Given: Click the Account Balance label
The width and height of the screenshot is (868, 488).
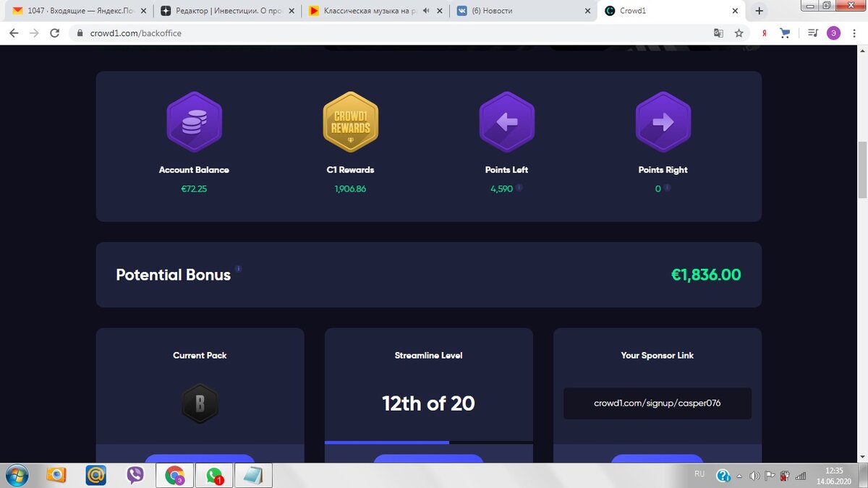Looking at the screenshot, I should point(194,170).
